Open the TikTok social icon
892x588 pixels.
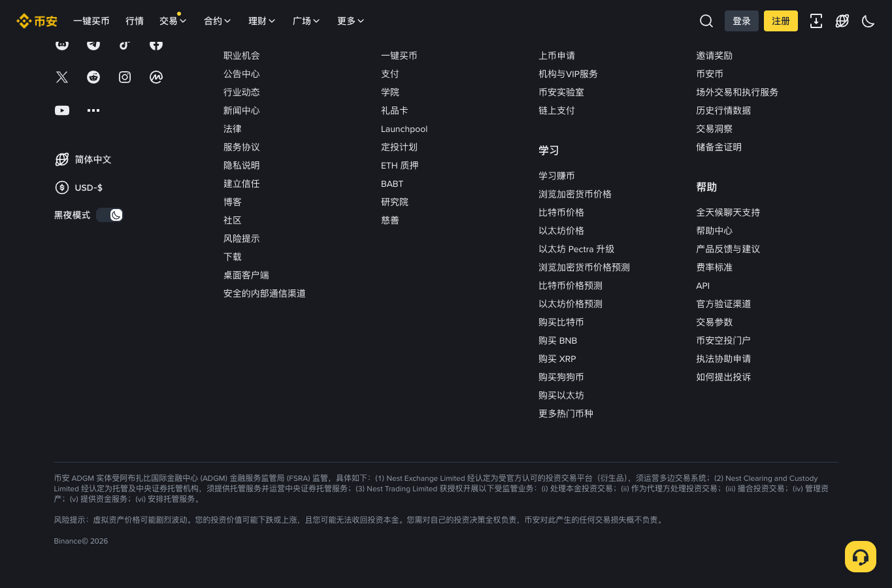coord(125,44)
